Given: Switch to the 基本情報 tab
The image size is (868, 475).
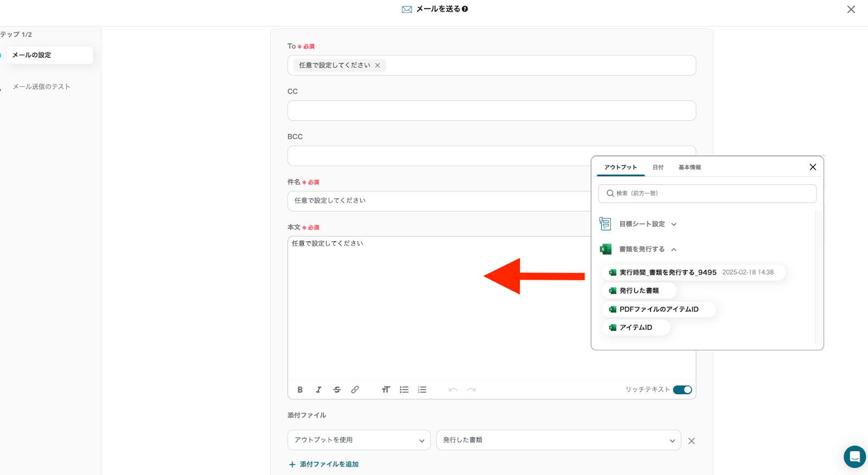Looking at the screenshot, I should [690, 168].
